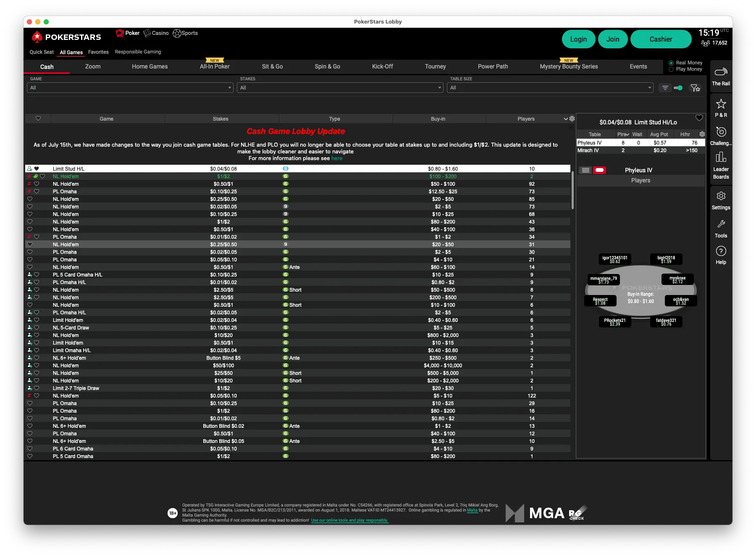Switch to table view of players

pyautogui.click(x=599, y=170)
